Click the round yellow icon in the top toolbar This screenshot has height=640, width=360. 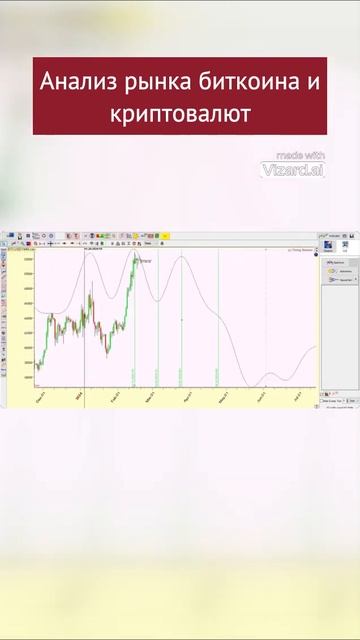[x=136, y=236]
